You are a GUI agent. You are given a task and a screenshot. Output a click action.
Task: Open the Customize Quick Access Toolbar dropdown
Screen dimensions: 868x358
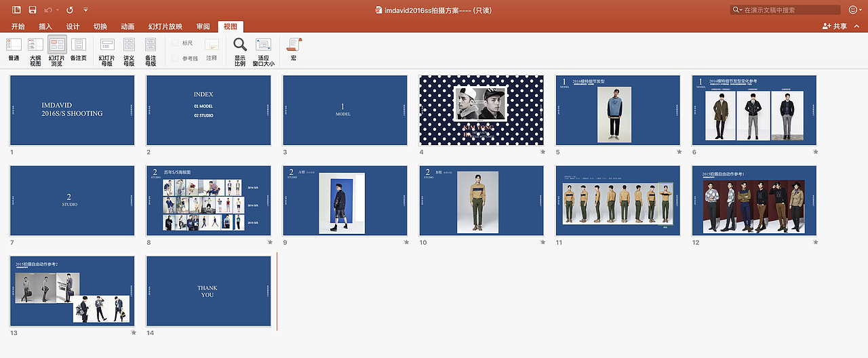pos(85,10)
